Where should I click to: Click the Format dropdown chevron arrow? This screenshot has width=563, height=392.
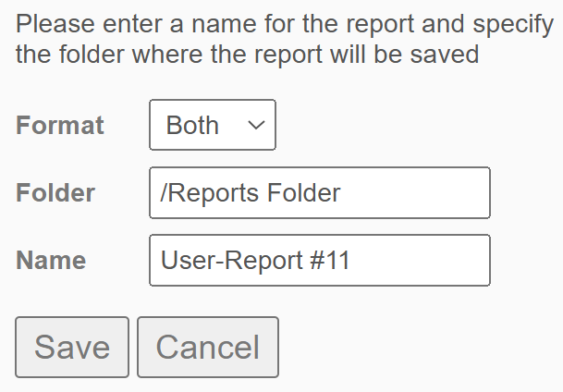pos(257,126)
